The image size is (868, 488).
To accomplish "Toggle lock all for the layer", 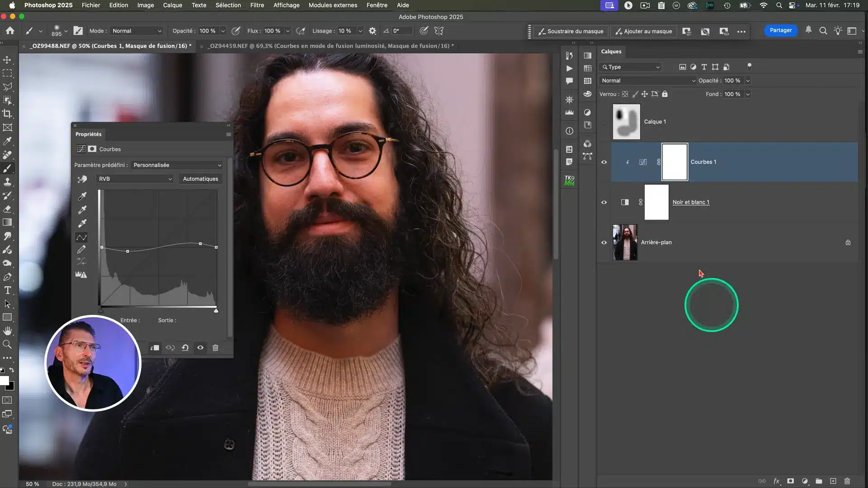I will (665, 94).
